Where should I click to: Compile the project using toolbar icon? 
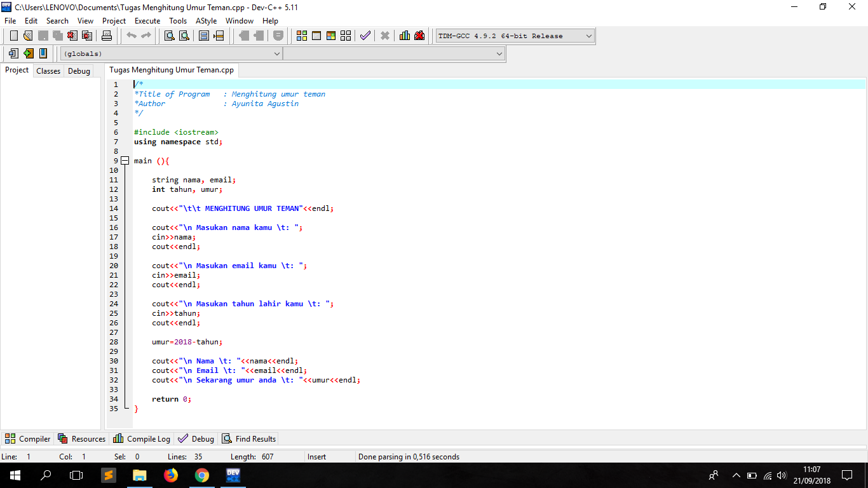(x=301, y=36)
